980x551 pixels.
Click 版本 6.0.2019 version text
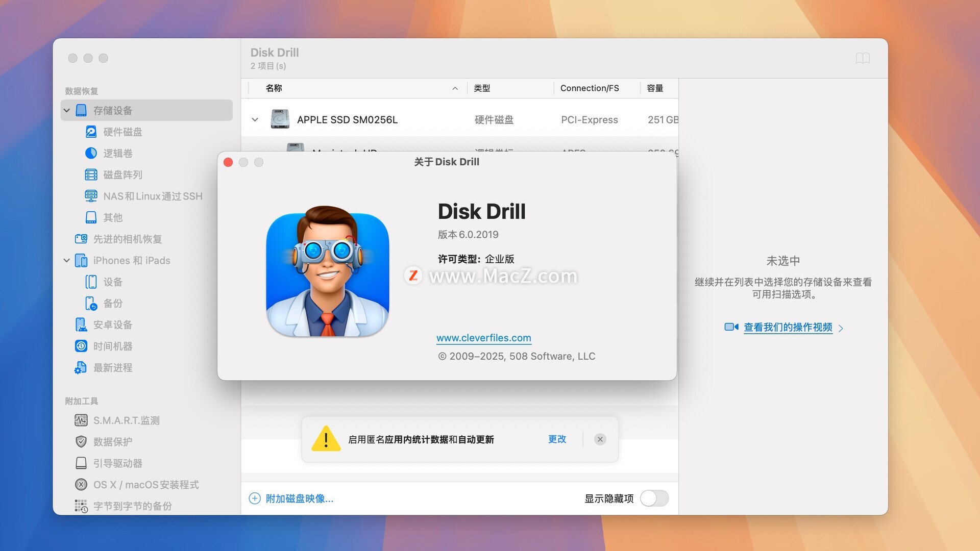pos(468,235)
